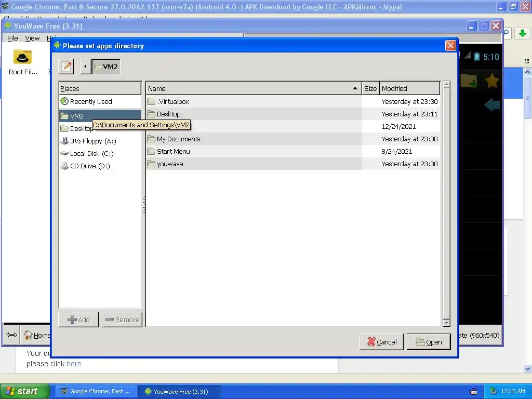532x399 pixels.
Task: Click the CD drive disc icon
Action: 64,166
